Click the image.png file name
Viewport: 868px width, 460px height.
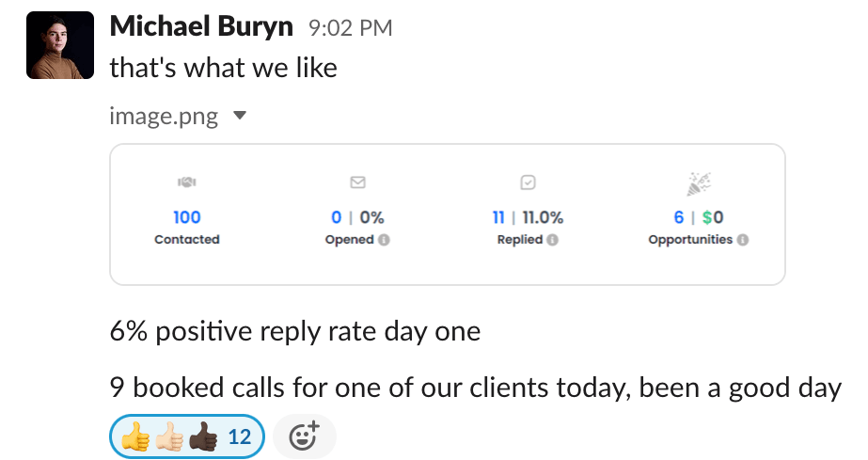pyautogui.click(x=164, y=117)
